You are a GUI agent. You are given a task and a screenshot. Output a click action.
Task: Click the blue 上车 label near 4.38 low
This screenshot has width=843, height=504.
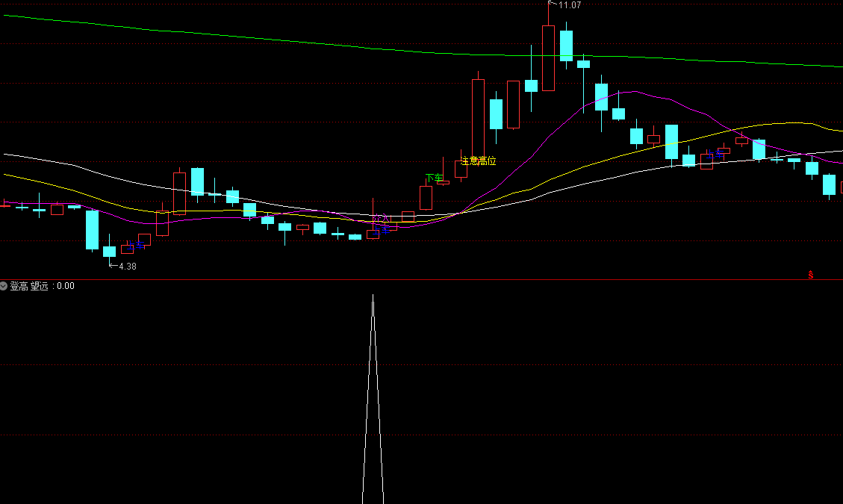[135, 245]
